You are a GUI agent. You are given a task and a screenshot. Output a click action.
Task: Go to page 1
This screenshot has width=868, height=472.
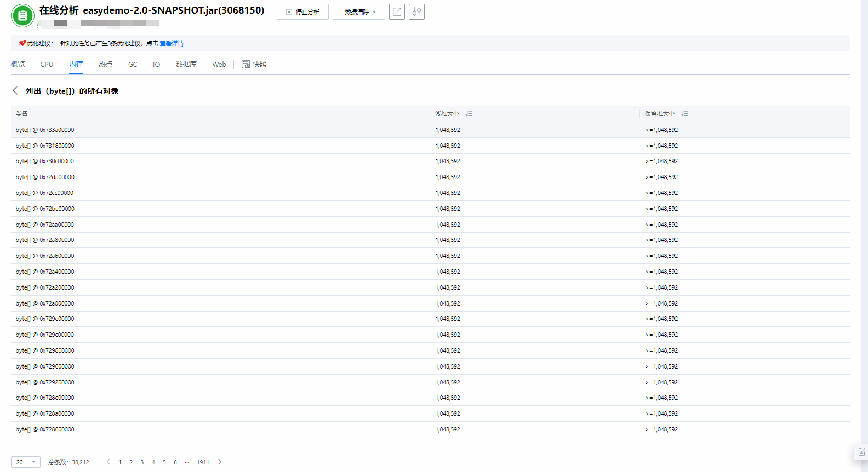(x=120, y=462)
